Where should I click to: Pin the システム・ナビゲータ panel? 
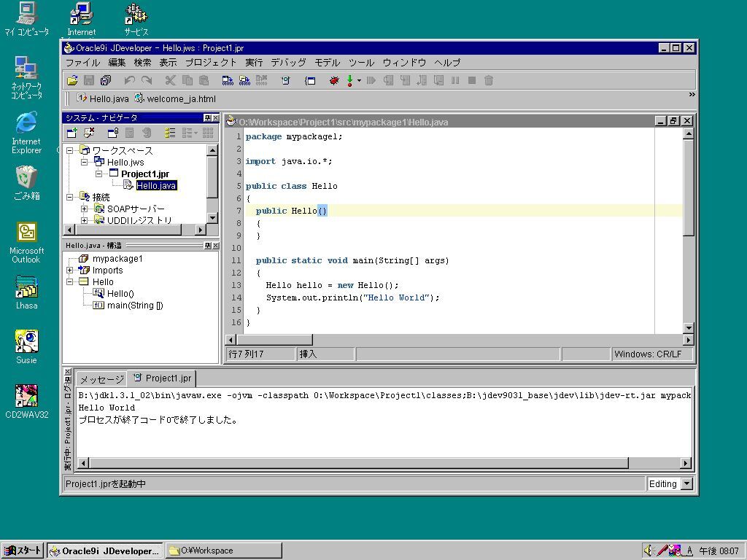tap(208, 117)
